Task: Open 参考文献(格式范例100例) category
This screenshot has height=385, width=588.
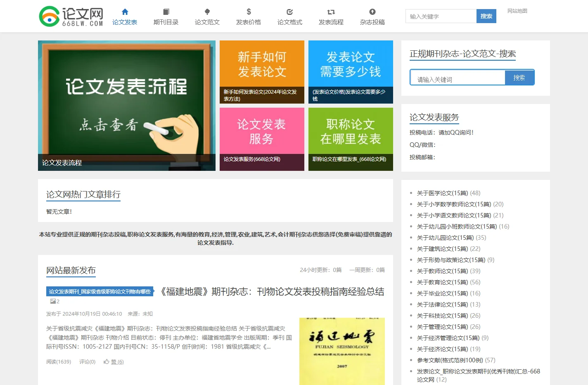Action: [450, 360]
